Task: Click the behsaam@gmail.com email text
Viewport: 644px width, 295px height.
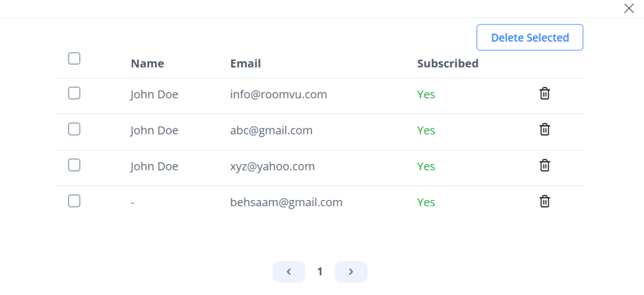Action: 286,202
